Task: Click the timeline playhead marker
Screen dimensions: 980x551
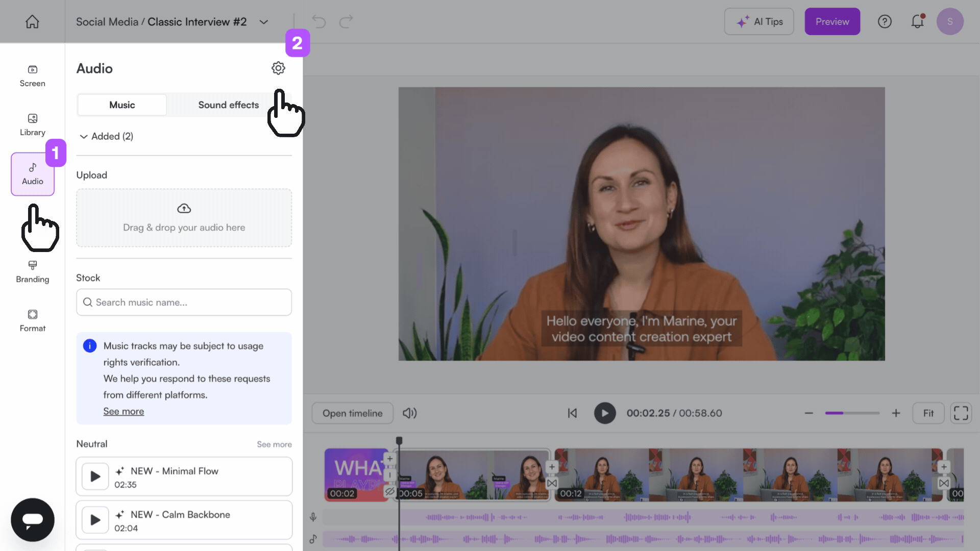Action: [399, 440]
